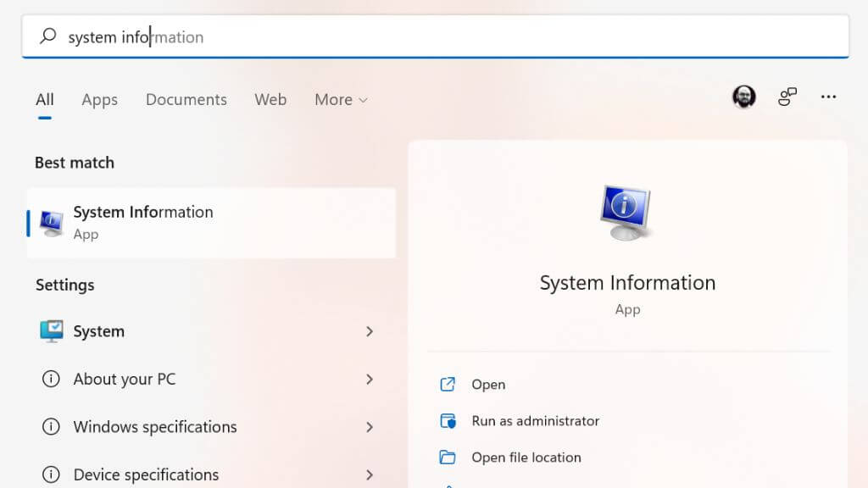The height and width of the screenshot is (488, 868).
Task: Open the feedback/chat icon beside avatar
Action: (x=787, y=97)
